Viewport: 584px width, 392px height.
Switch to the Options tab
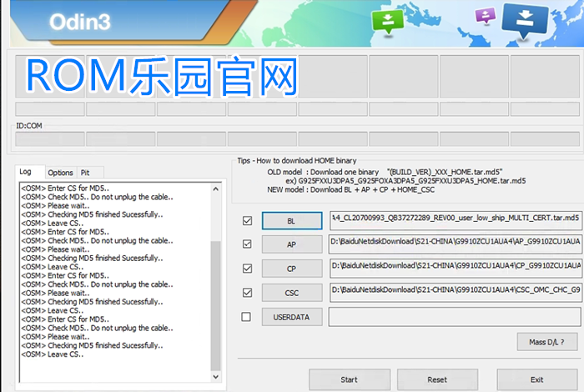pyautogui.click(x=60, y=173)
